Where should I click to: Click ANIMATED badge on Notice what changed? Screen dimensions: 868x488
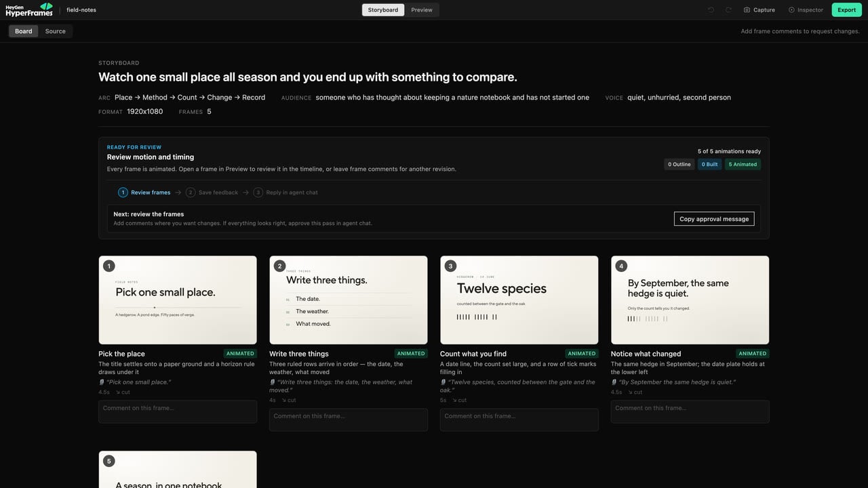click(753, 353)
